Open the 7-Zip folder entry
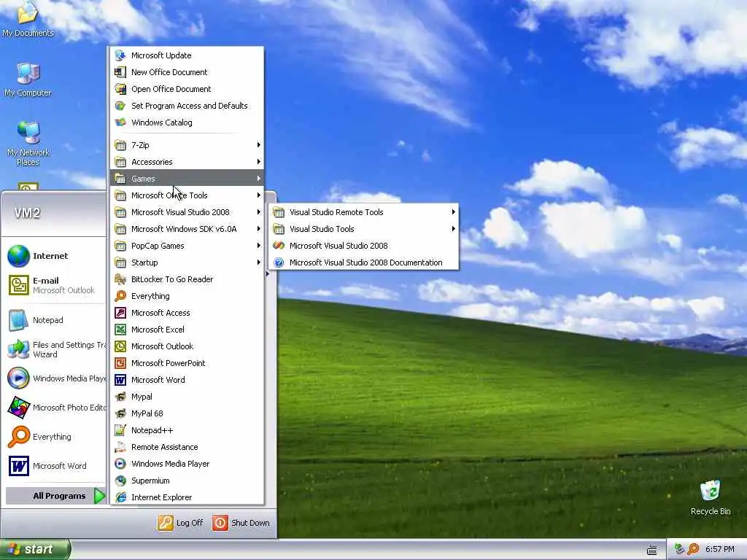This screenshot has height=560, width=747. click(x=187, y=145)
